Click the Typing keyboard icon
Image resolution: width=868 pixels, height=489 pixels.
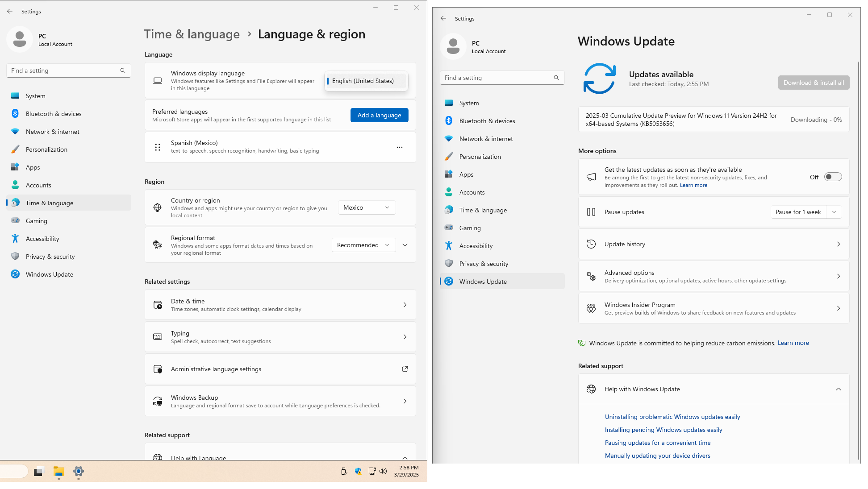click(158, 337)
